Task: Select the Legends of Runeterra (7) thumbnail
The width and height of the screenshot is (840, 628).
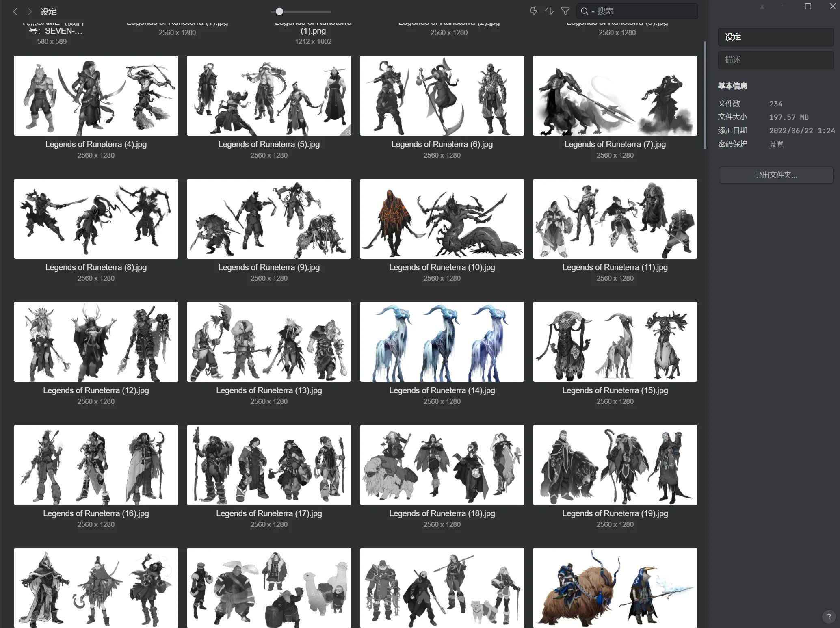Action: click(x=615, y=96)
